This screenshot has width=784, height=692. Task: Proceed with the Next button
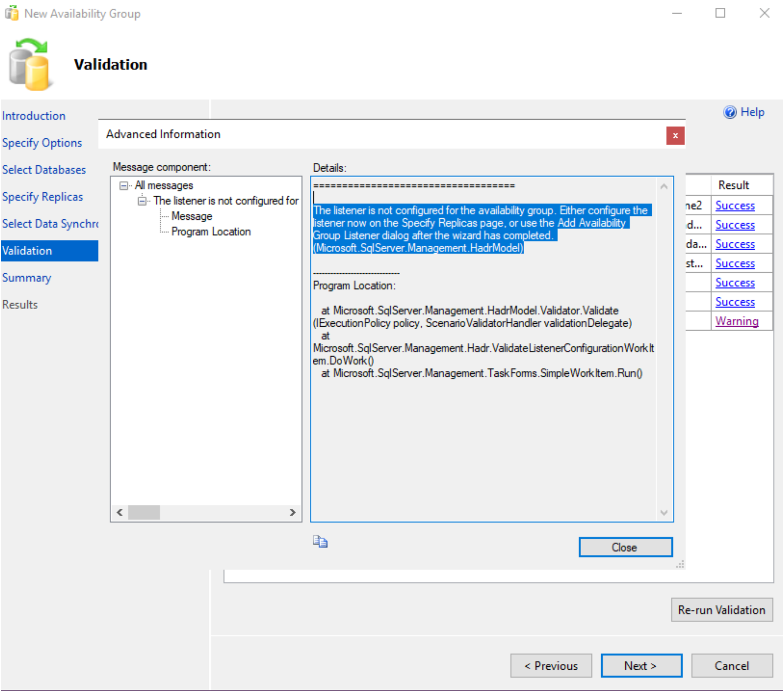coord(641,666)
